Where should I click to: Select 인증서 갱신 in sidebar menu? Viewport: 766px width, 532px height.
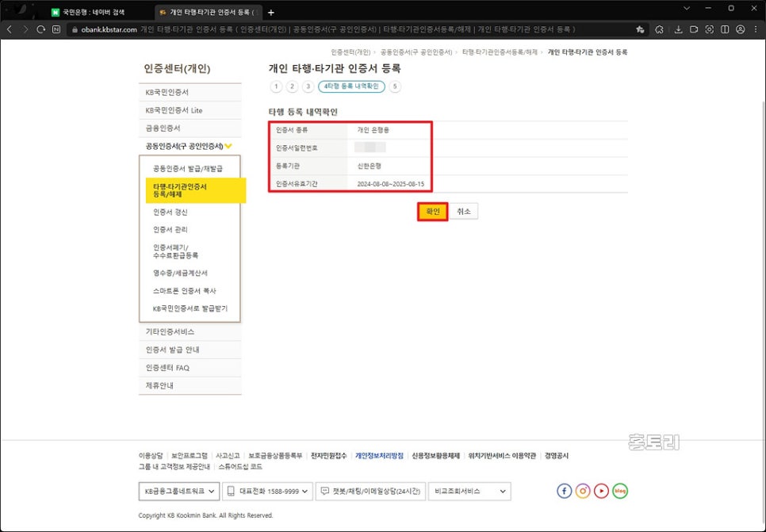point(170,212)
